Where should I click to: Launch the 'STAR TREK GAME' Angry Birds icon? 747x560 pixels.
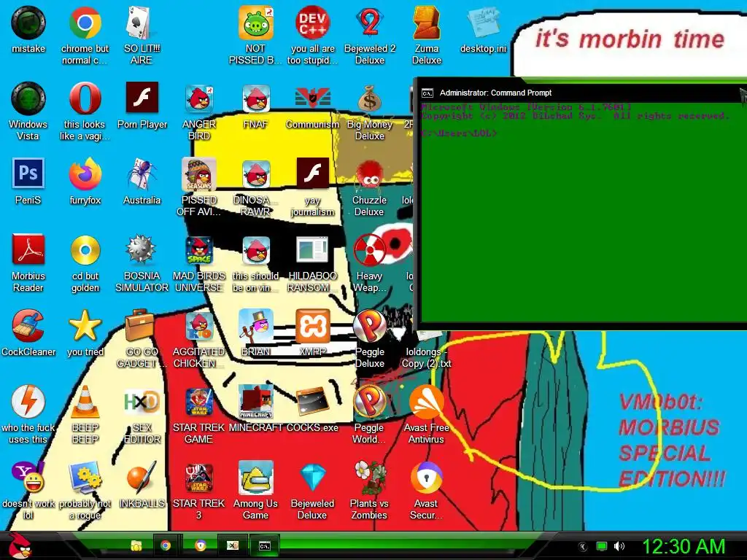click(x=199, y=402)
